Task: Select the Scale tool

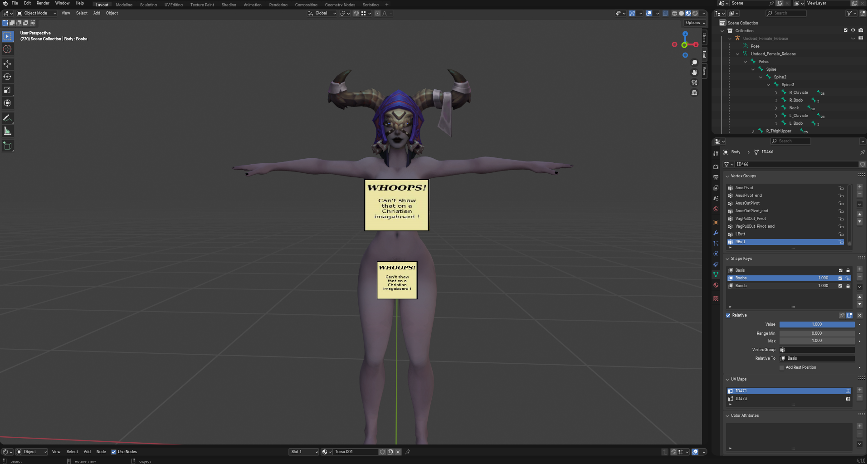Action: click(x=8, y=90)
